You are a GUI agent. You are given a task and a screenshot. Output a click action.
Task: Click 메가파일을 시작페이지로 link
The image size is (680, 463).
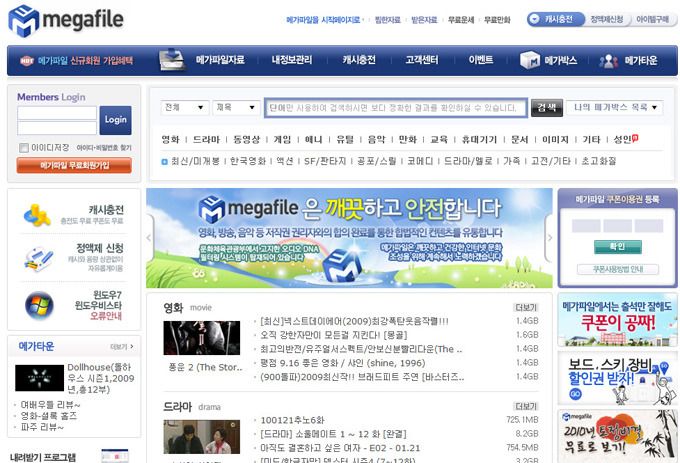(x=324, y=20)
